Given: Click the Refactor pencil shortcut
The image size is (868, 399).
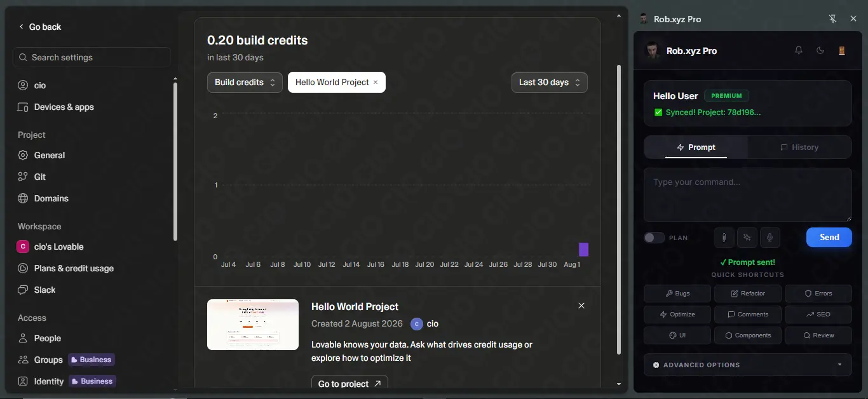Looking at the screenshot, I should click(748, 294).
